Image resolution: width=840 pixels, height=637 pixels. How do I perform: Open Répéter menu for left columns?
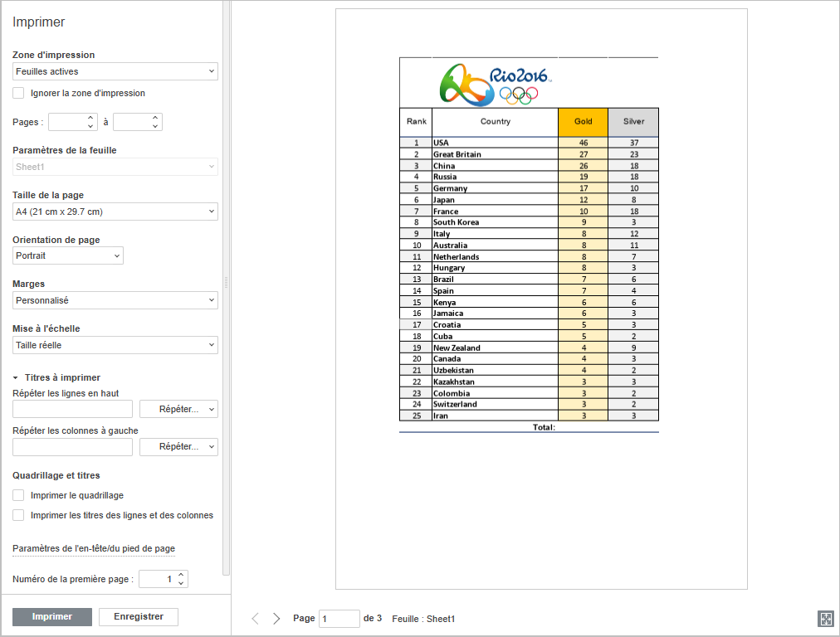pyautogui.click(x=178, y=447)
